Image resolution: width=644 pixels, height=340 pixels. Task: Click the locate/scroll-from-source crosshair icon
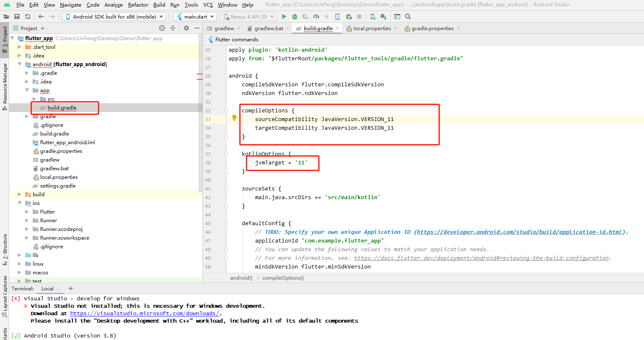(x=162, y=28)
